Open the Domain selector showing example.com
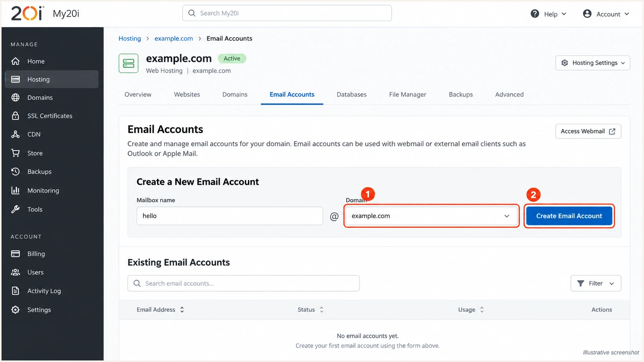 [x=431, y=216]
